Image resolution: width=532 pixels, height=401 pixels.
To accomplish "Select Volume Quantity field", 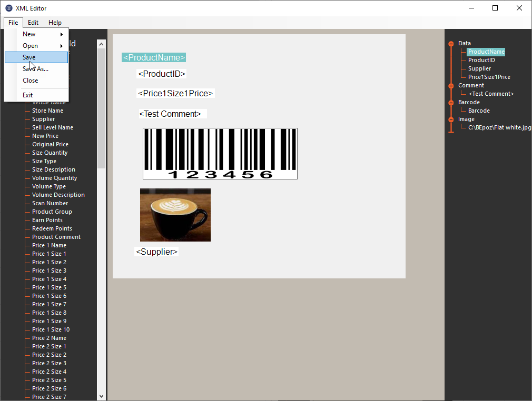I will [54, 178].
